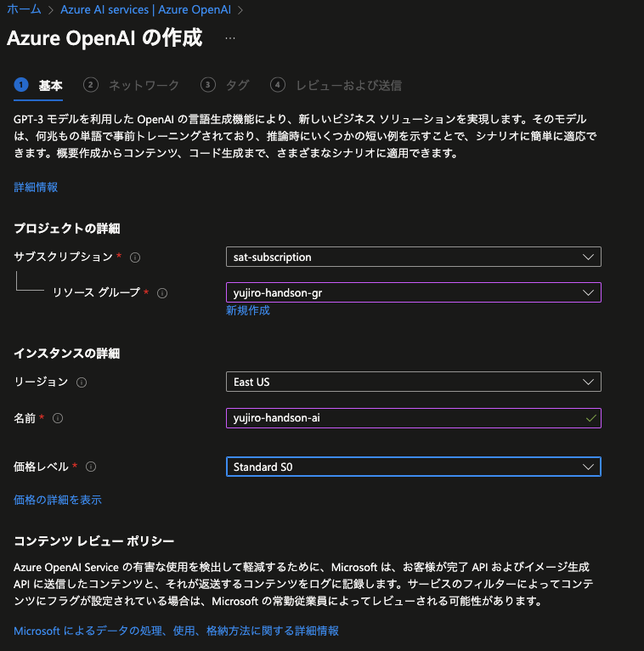Switch to the ネットワーク tab
Image resolution: width=644 pixels, height=651 pixels.
131,86
